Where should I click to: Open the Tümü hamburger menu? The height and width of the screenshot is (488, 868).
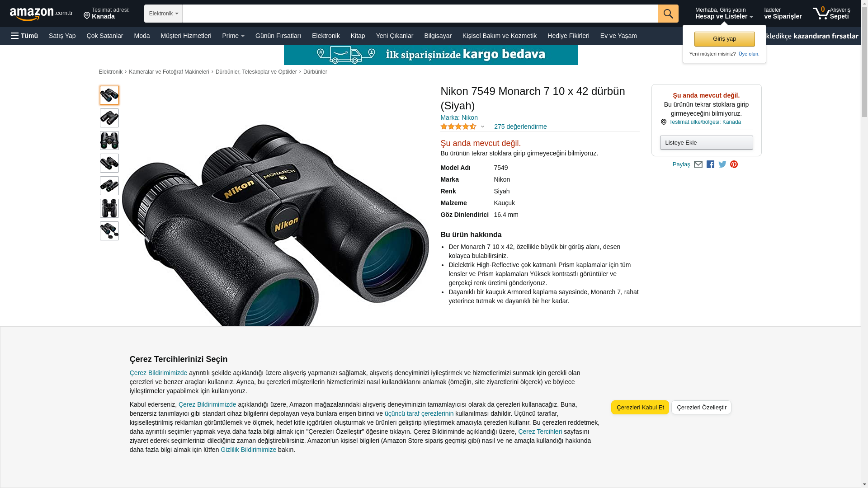(24, 36)
